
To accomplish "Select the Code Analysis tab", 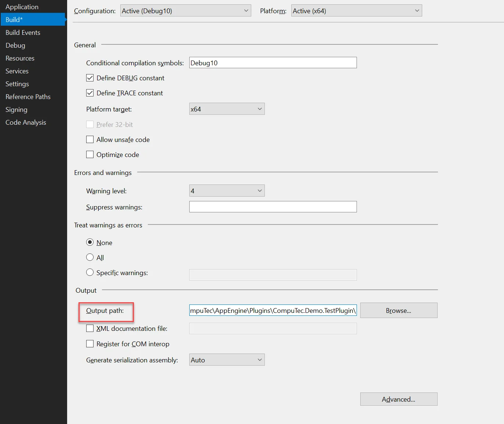I will pyautogui.click(x=26, y=123).
